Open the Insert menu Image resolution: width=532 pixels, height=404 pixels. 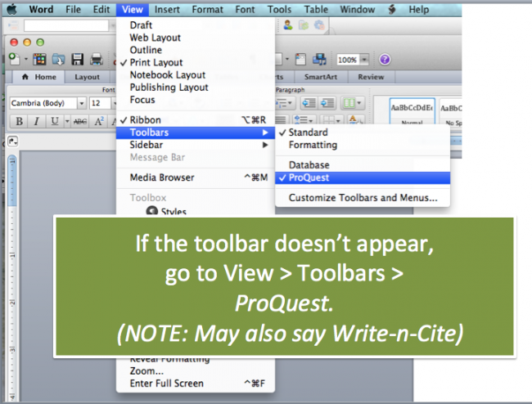(x=167, y=10)
